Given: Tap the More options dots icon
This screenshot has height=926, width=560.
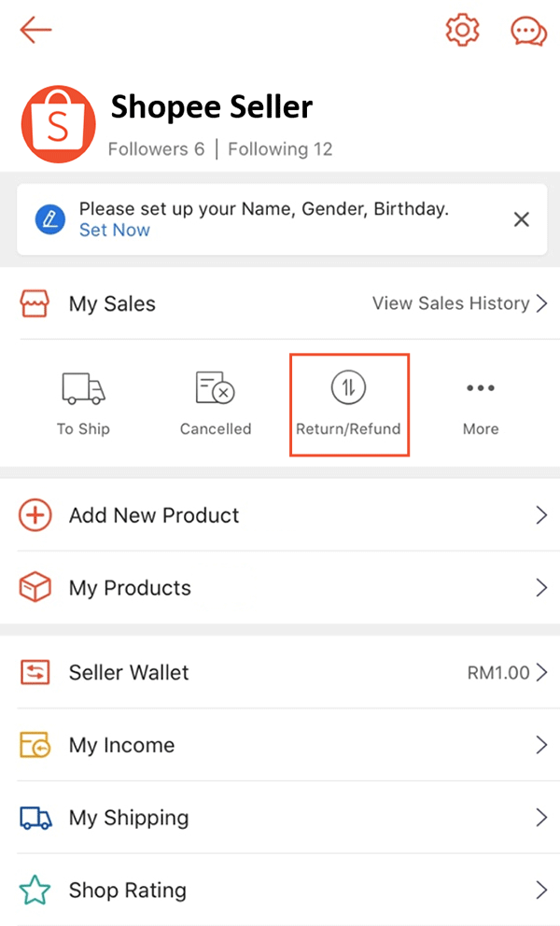Looking at the screenshot, I should click(x=481, y=387).
